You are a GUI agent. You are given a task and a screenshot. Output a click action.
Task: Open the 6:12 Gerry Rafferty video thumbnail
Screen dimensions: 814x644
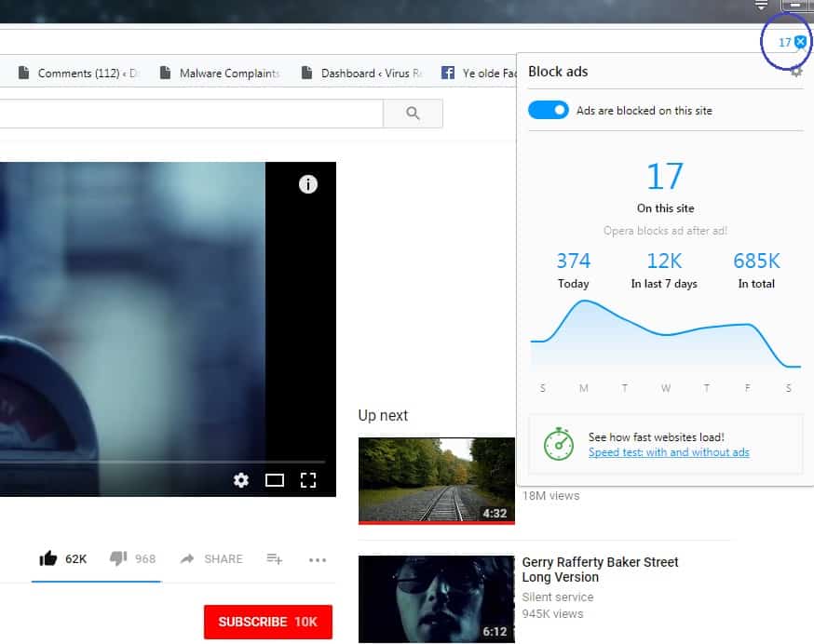point(437,598)
